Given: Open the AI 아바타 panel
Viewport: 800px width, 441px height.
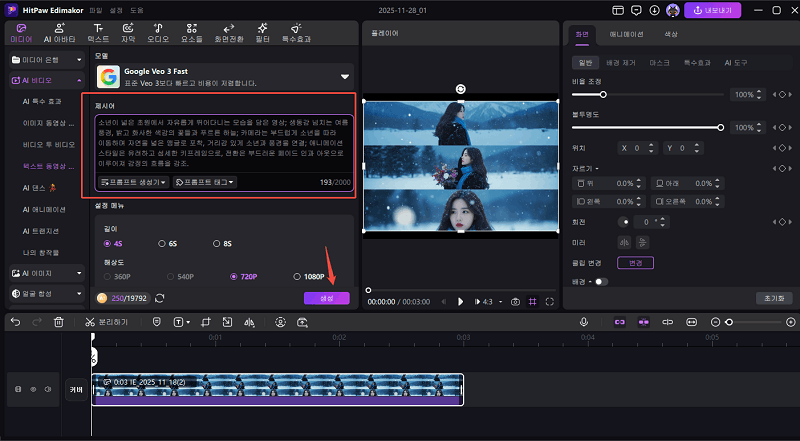Looking at the screenshot, I should pos(60,33).
